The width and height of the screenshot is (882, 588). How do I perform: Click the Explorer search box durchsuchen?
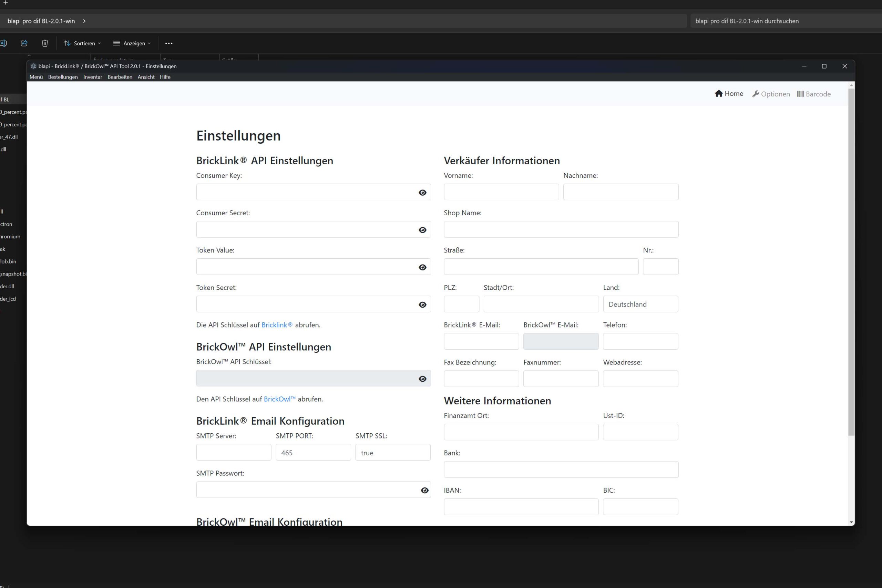[x=786, y=21]
